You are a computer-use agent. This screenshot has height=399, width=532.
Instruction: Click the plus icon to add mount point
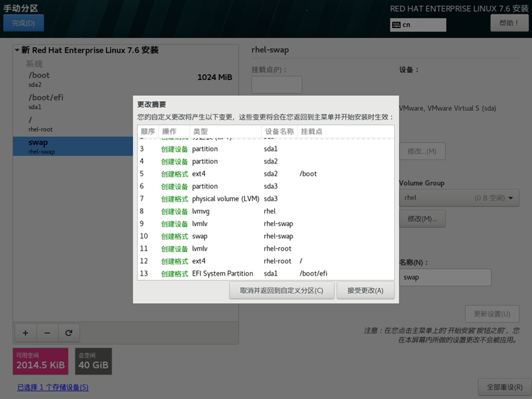[x=26, y=333]
